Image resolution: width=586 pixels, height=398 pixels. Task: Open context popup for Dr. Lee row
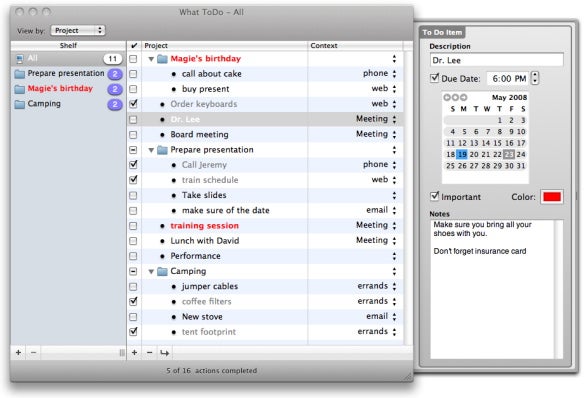pyautogui.click(x=394, y=120)
